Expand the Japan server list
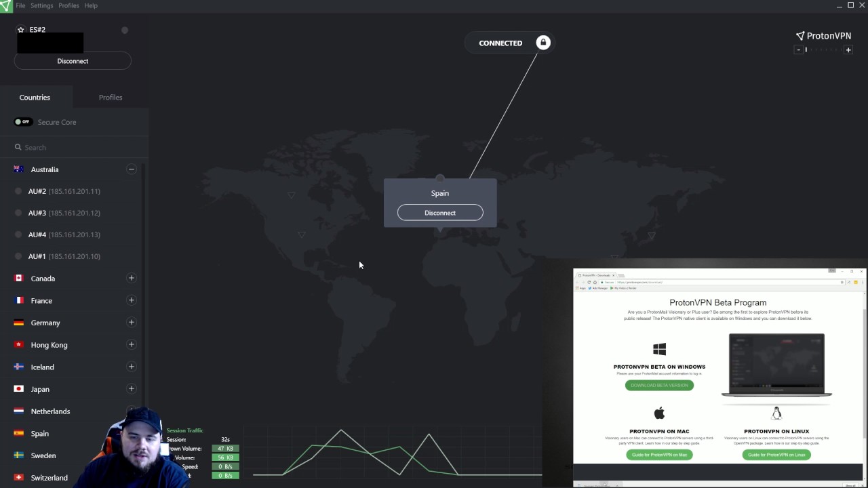 point(132,389)
